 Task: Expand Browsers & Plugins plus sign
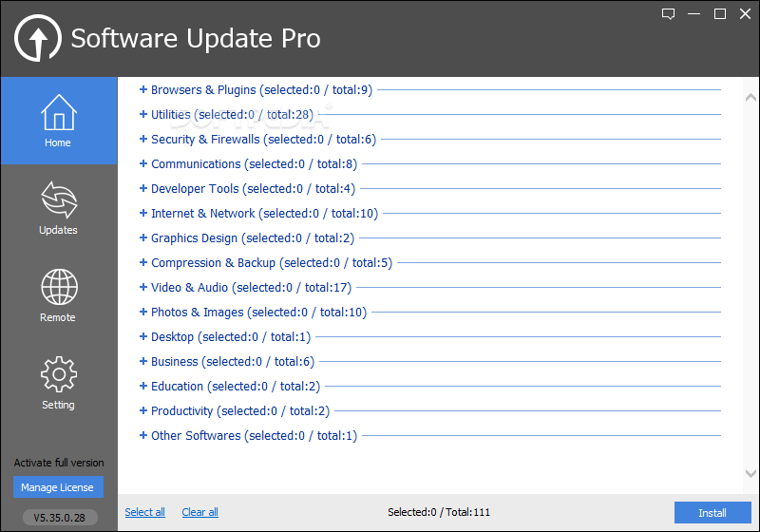(143, 89)
